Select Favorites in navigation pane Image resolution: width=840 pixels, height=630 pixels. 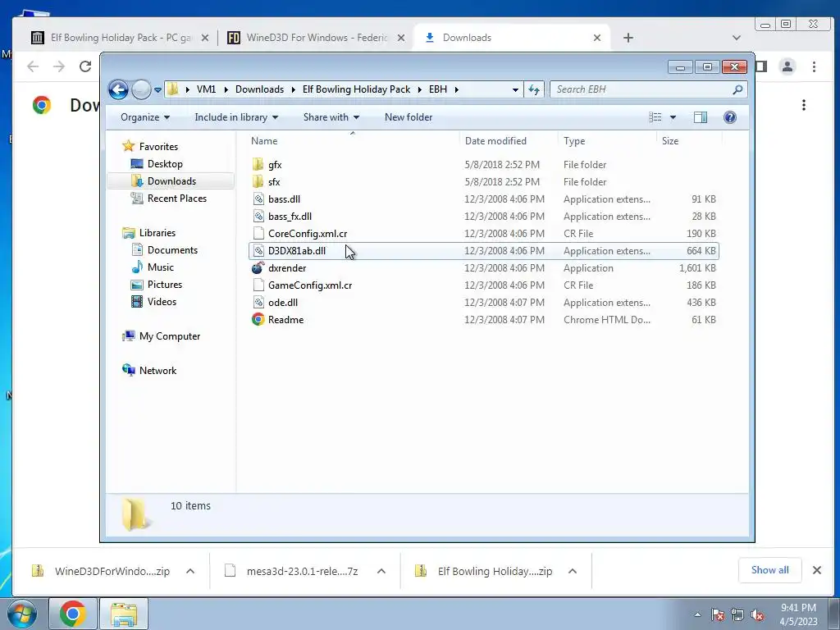click(158, 146)
